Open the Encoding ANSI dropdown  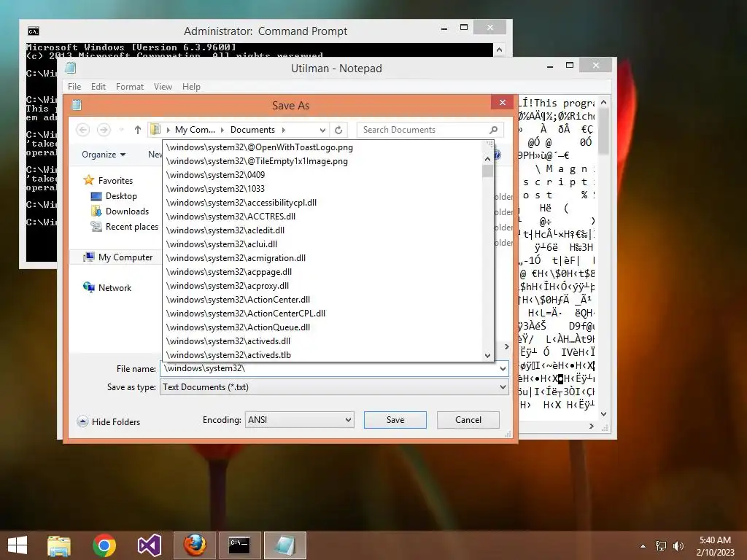[300, 419]
